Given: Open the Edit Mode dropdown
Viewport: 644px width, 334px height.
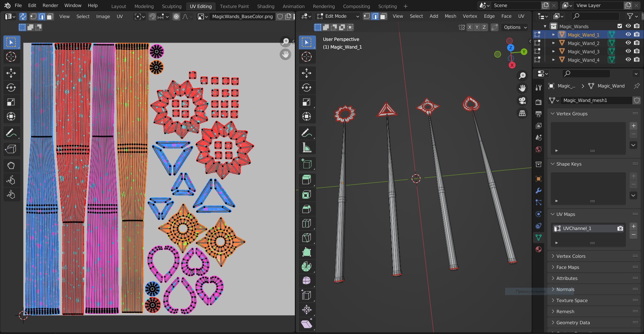Looking at the screenshot, I should pos(338,16).
